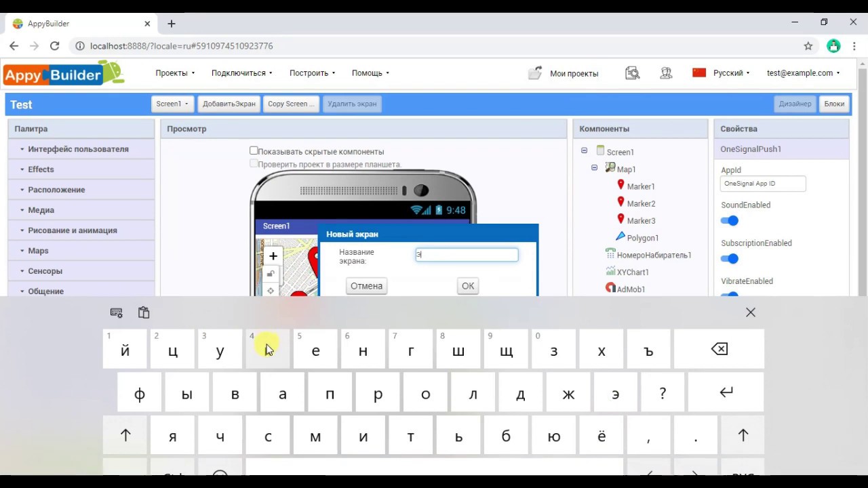The width and height of the screenshot is (868, 488).
Task: Click the XYChart1 component icon
Action: click(610, 271)
